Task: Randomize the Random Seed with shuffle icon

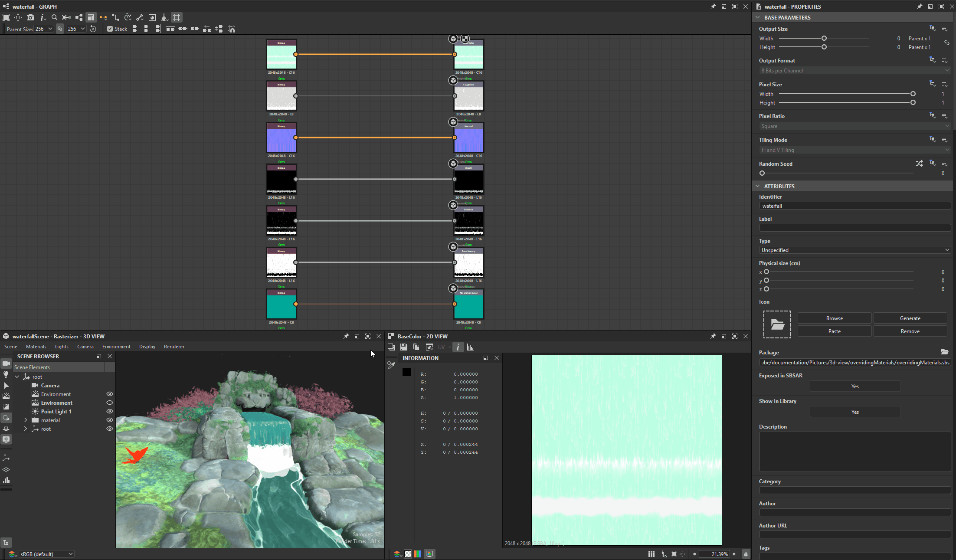Action: click(x=919, y=164)
